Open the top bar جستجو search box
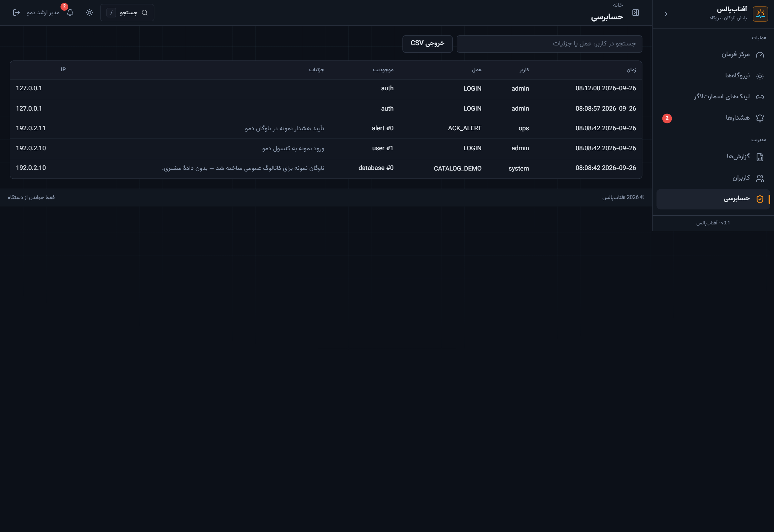 click(127, 13)
